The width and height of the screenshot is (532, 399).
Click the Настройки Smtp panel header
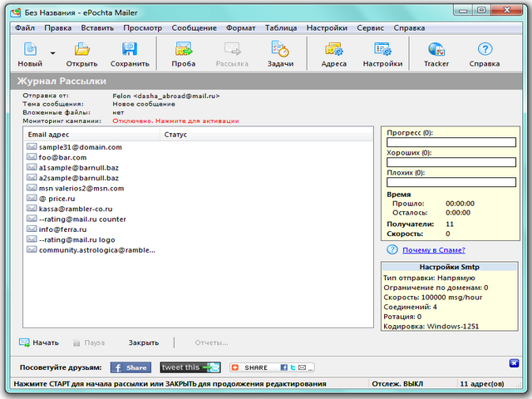tap(449, 267)
